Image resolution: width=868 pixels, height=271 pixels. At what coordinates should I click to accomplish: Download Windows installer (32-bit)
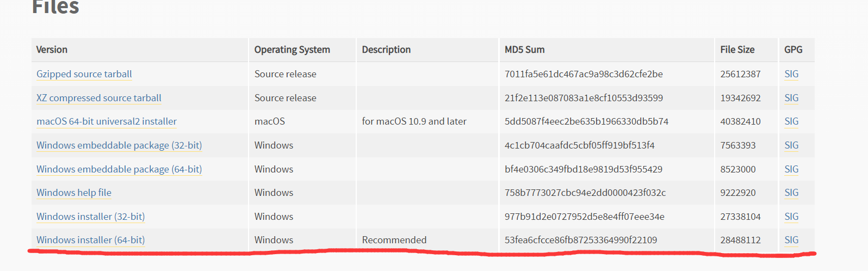click(90, 217)
